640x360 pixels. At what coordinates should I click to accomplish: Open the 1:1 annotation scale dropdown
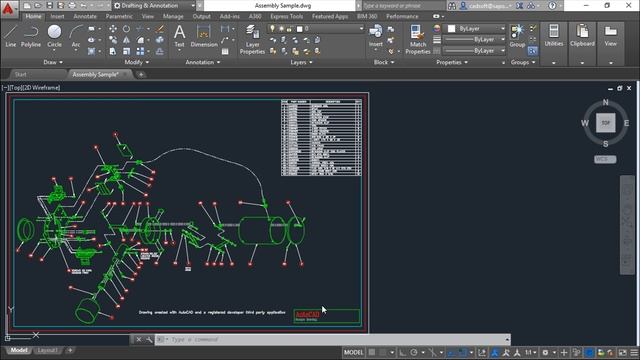[531, 352]
